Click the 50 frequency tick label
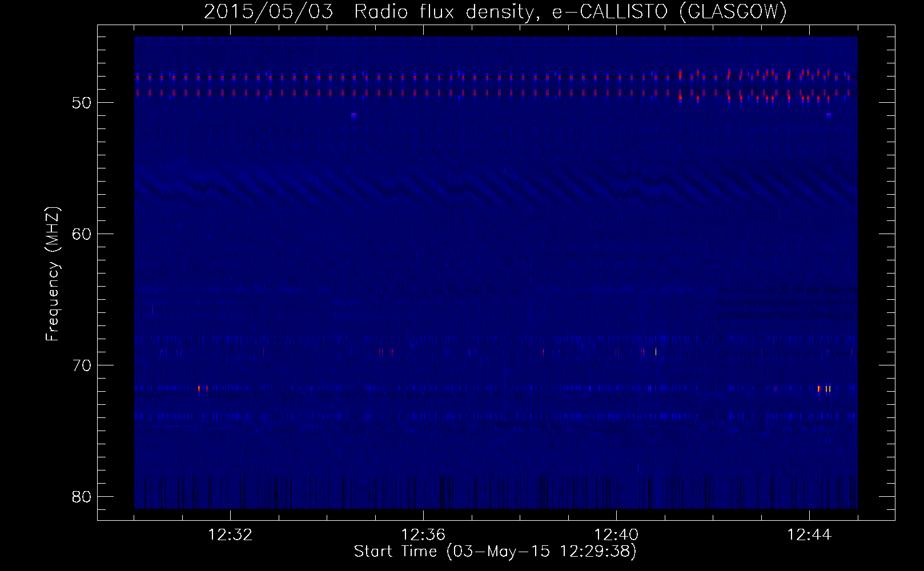This screenshot has height=571, width=924. (82, 103)
